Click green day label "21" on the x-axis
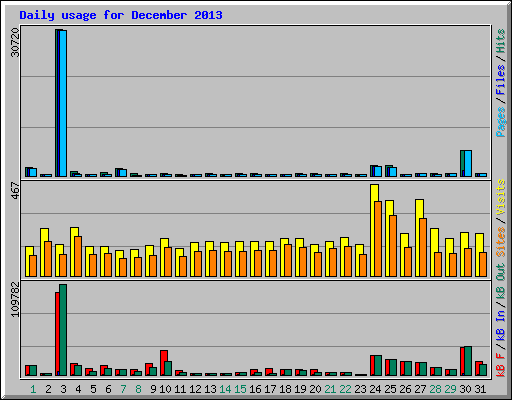 point(330,389)
